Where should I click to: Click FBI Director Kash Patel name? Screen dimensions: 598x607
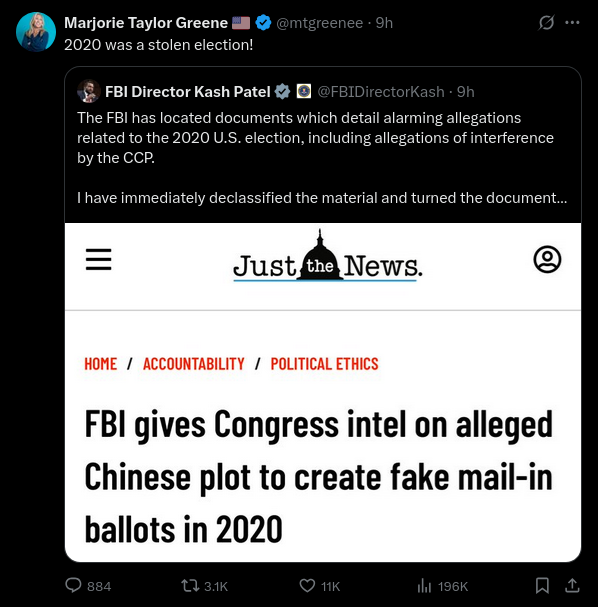coord(188,92)
